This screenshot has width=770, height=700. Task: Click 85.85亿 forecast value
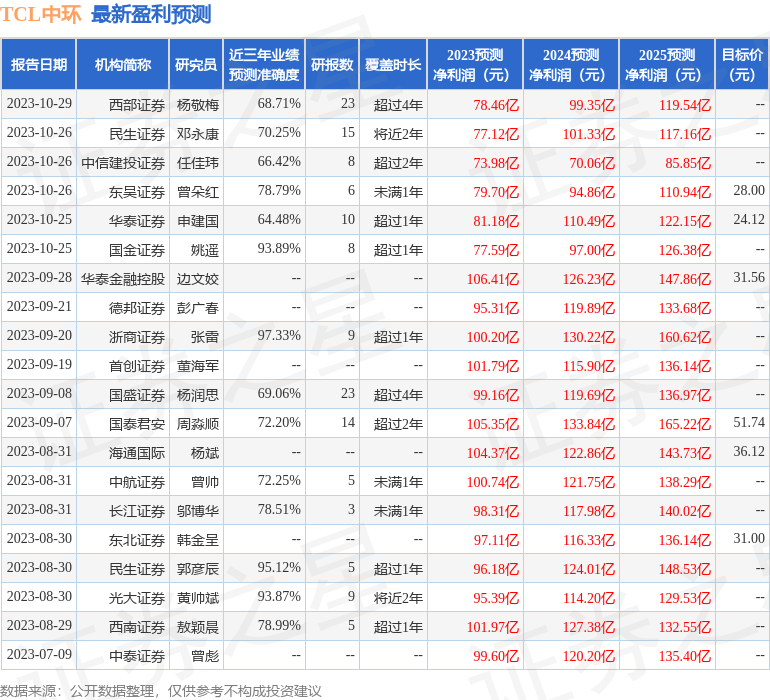coord(688,163)
